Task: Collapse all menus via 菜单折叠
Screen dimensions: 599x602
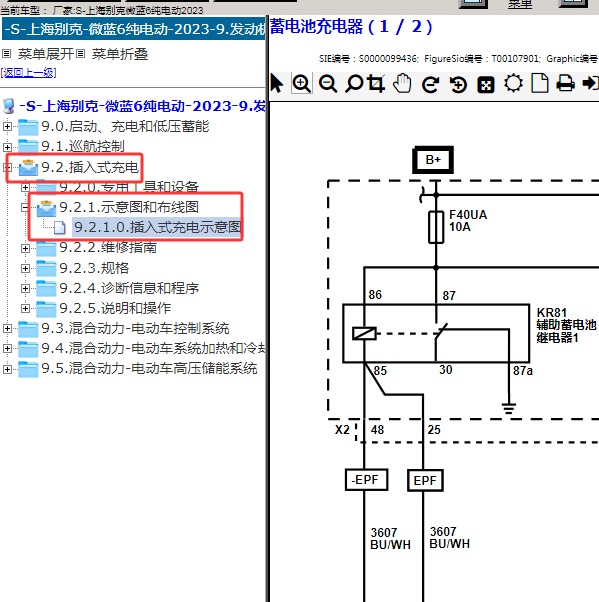Action: point(120,54)
